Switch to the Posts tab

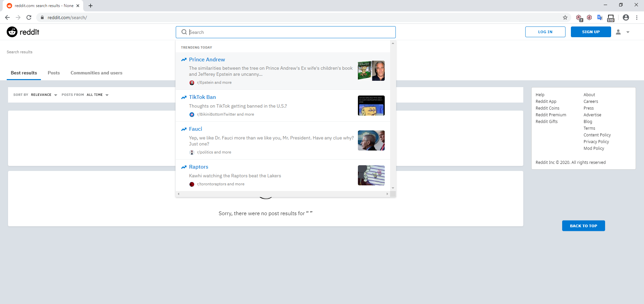(x=53, y=73)
